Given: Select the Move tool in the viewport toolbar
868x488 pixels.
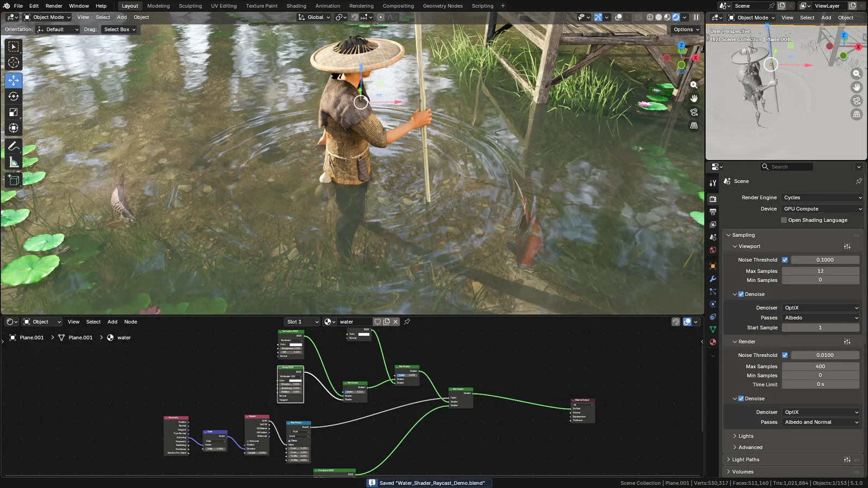Looking at the screenshot, I should coord(13,80).
